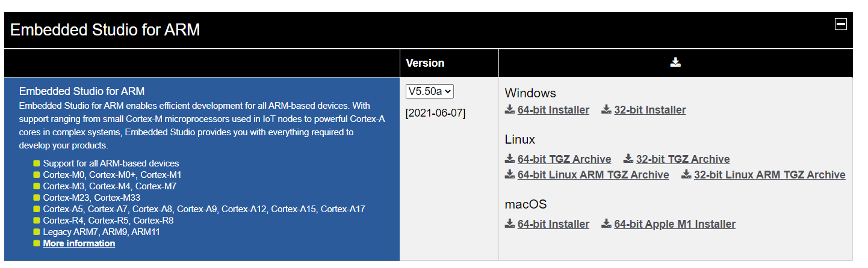Click download icon beside Apple M1 Installer
868x268 pixels.
(x=607, y=224)
